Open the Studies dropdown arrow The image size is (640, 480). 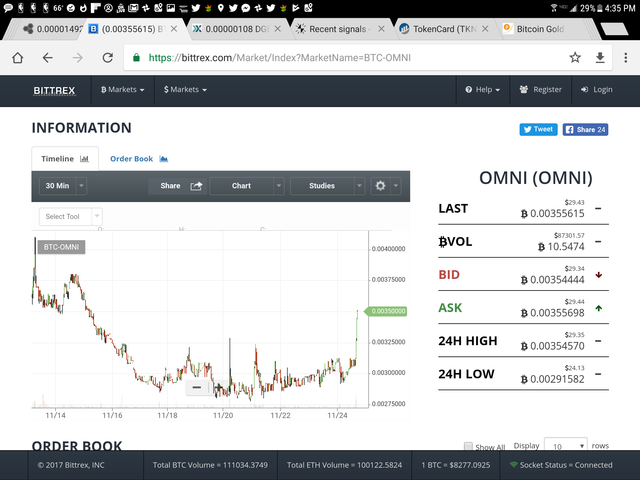pos(359,186)
